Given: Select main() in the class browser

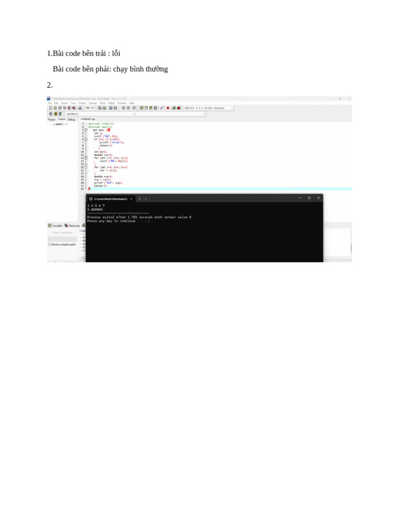Looking at the screenshot, I should (59, 124).
